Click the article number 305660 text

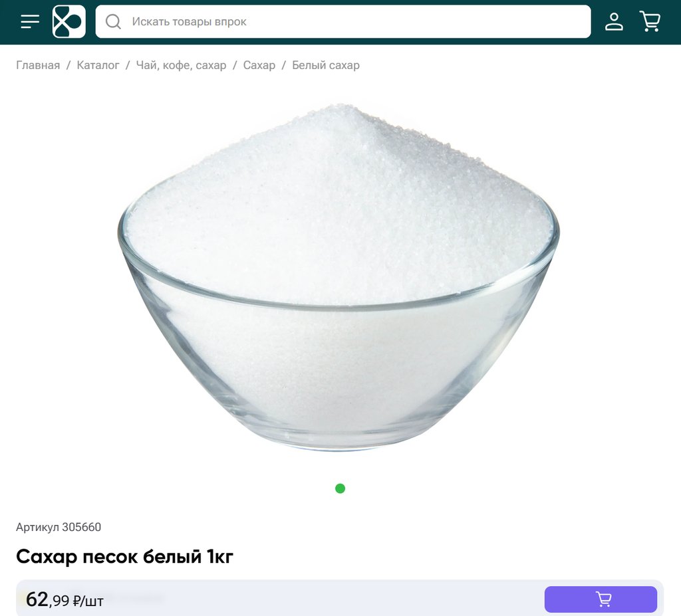click(x=59, y=527)
